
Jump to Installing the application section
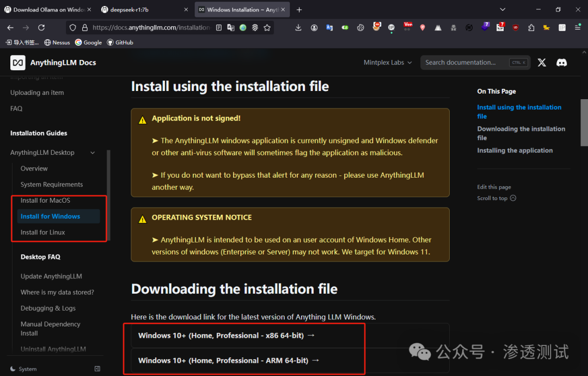coord(515,150)
